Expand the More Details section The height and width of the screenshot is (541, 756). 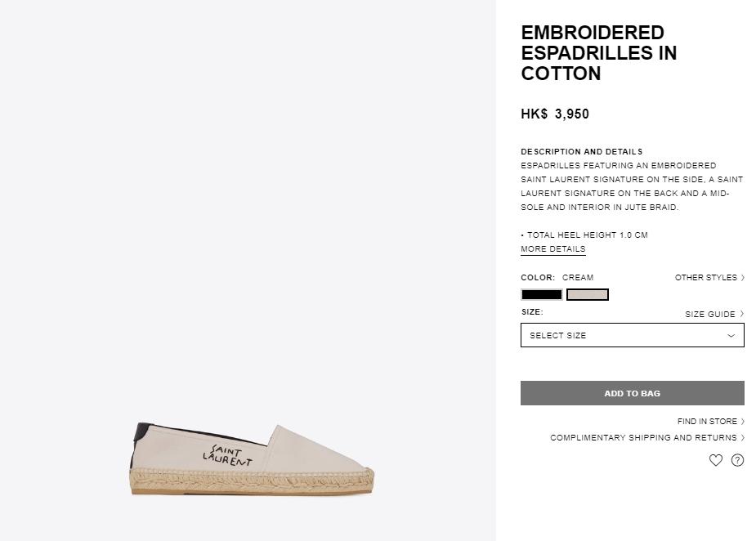[x=552, y=249]
